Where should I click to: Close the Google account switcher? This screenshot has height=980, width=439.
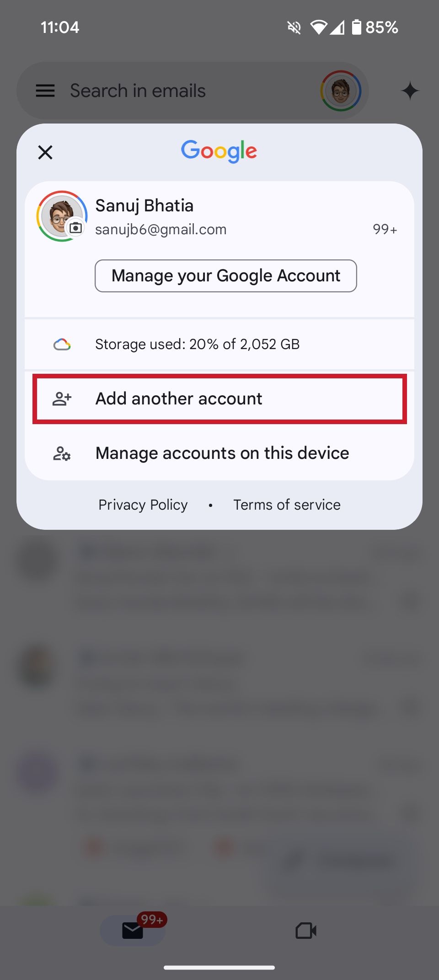pos(45,152)
